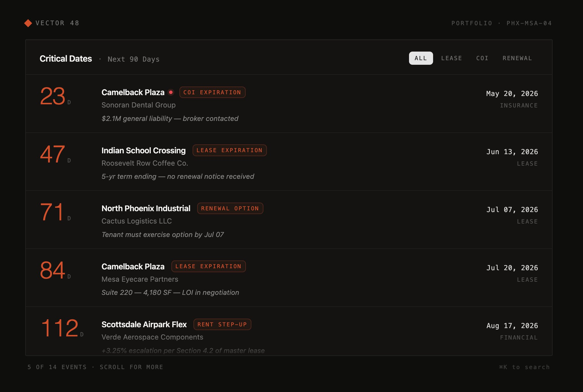
Task: Click the May 20, 2026 date
Action: pos(512,94)
